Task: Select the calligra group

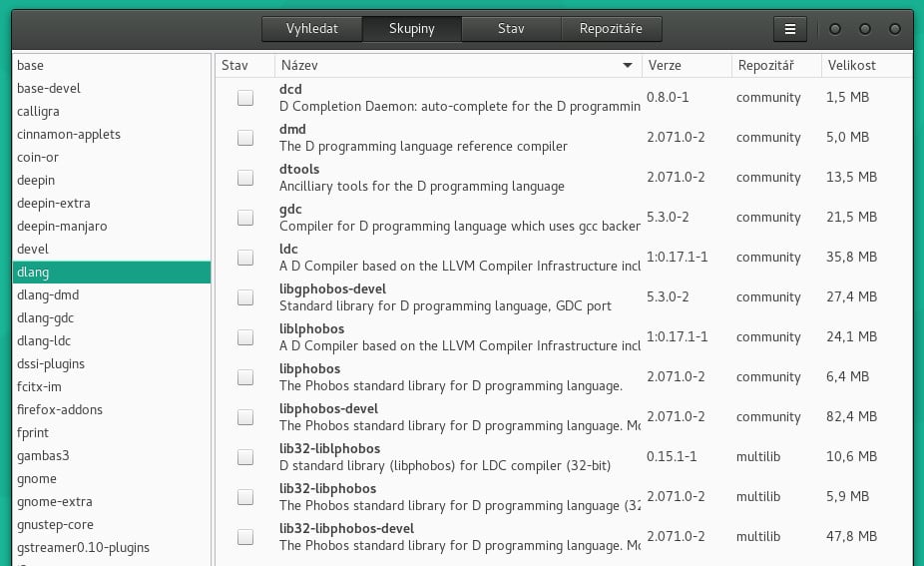Action: 112,112
